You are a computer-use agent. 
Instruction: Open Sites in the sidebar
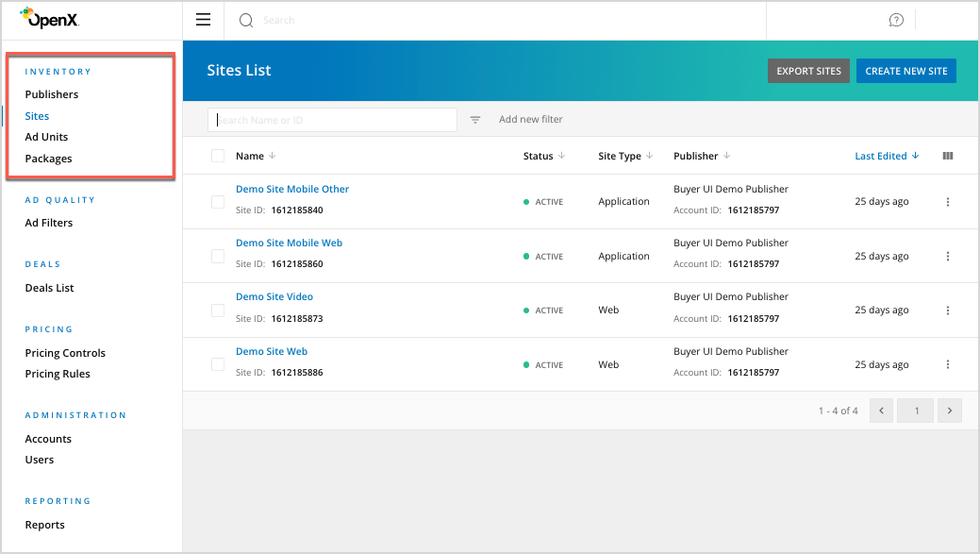coord(37,116)
